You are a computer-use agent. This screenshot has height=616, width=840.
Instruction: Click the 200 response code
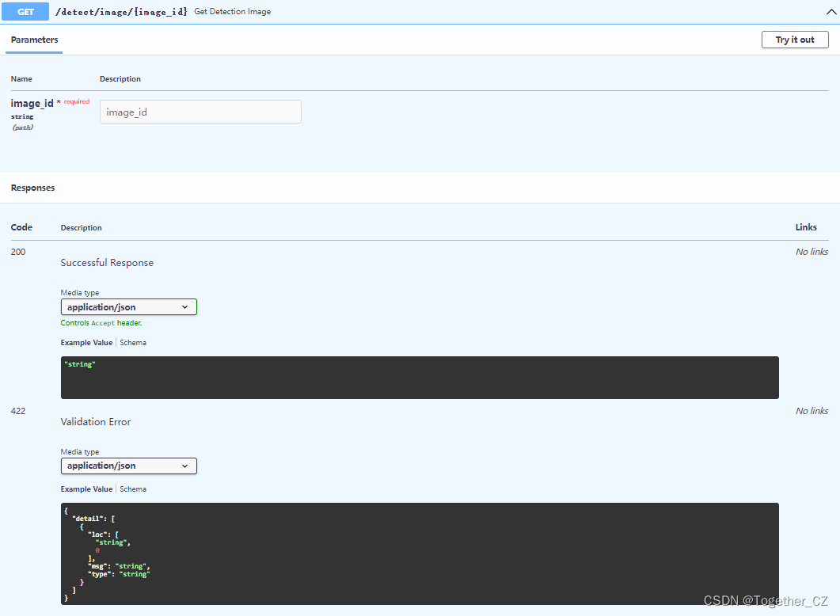[18, 252]
